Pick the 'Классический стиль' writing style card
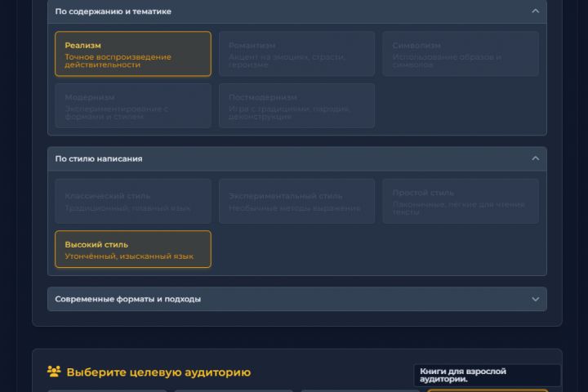Viewport: 588px width, 392px height. pyautogui.click(x=133, y=202)
